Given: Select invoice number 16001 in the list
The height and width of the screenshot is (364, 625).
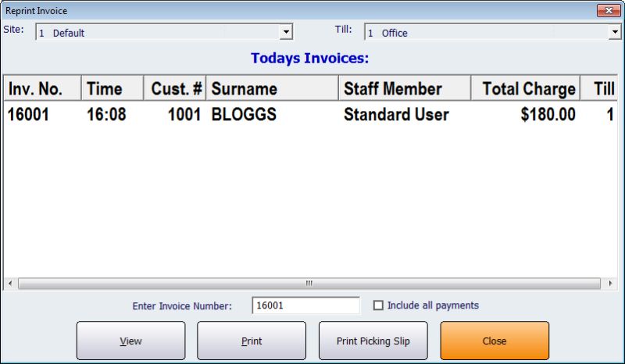Looking at the screenshot, I should [x=28, y=115].
